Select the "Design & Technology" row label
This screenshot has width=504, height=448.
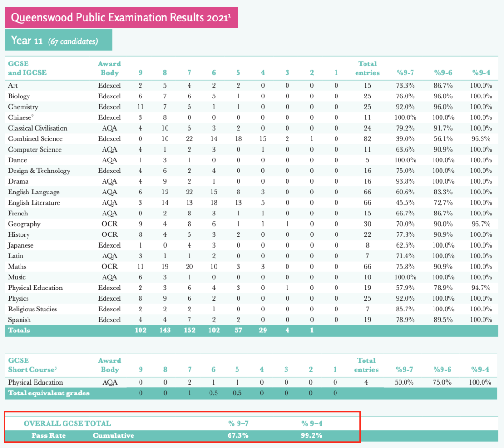[39, 171]
